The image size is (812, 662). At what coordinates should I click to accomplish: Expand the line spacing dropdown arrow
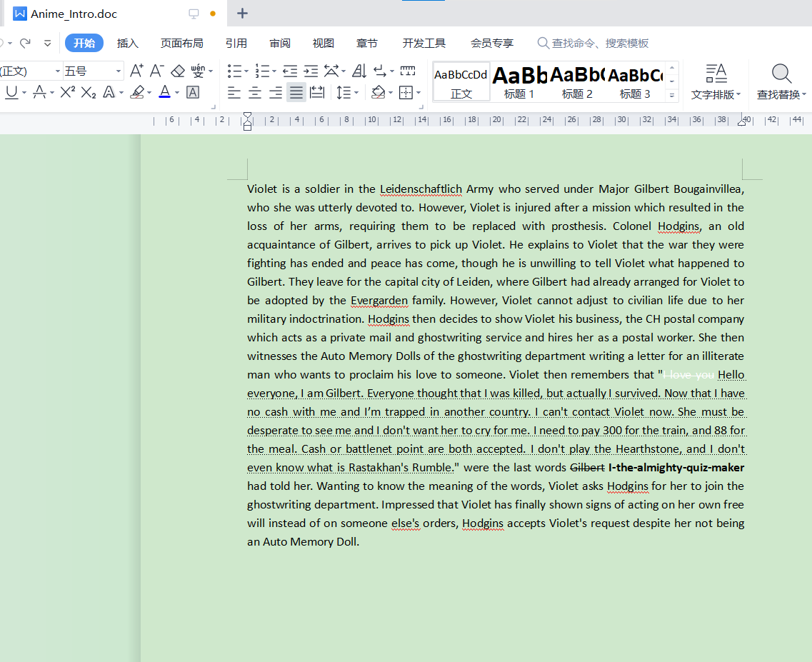357,93
